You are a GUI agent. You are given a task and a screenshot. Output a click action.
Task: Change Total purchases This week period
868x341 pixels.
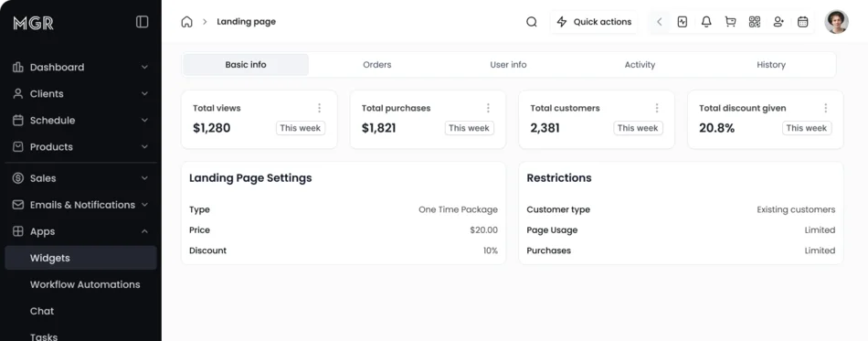click(470, 128)
